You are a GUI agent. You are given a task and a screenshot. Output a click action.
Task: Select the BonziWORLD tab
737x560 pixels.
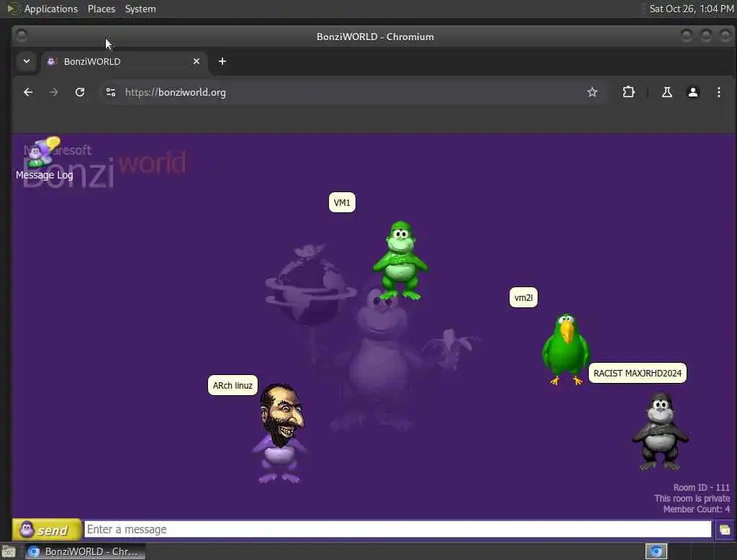[x=125, y=62]
